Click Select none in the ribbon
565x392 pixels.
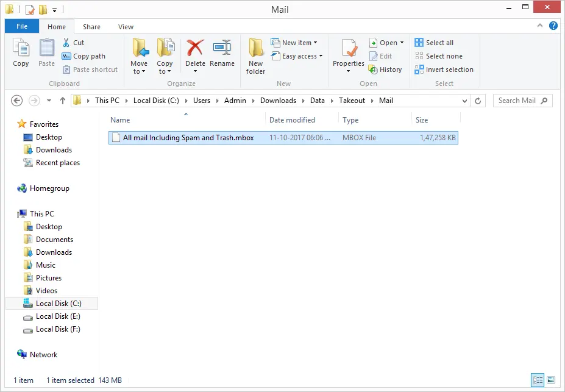coord(438,56)
